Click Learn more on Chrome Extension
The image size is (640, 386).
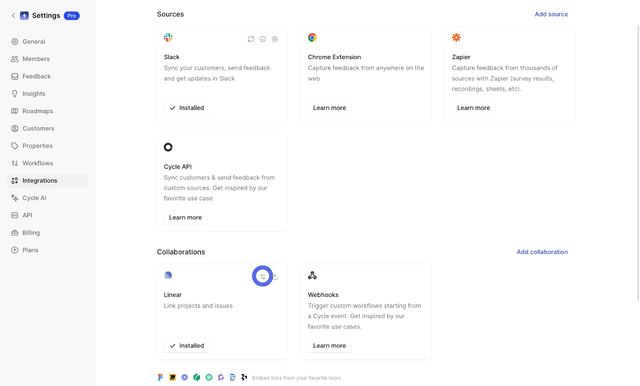click(x=329, y=108)
